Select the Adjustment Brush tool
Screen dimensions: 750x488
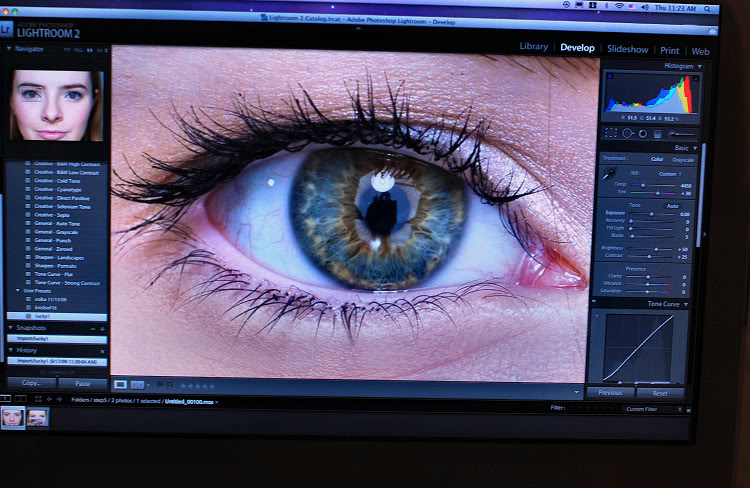click(681, 134)
